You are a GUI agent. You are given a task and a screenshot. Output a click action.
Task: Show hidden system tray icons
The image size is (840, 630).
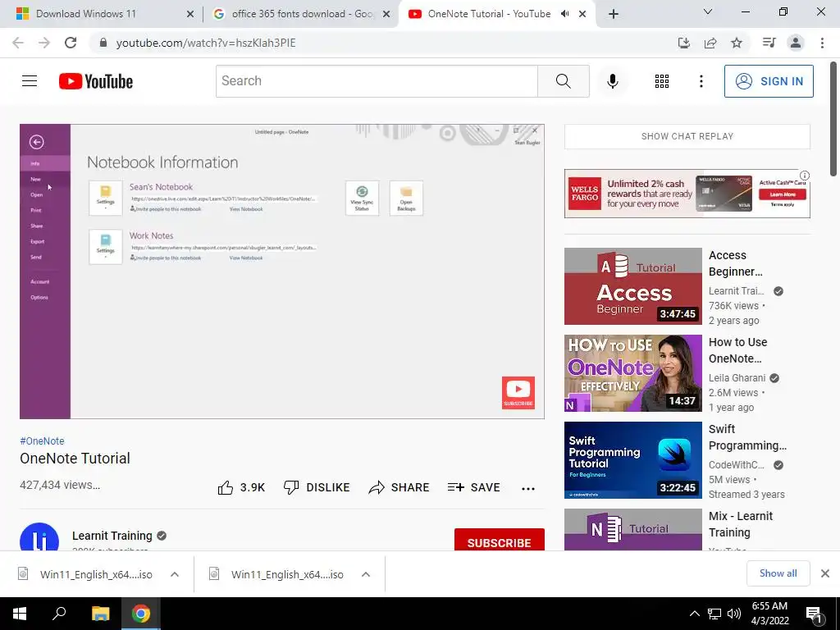click(x=694, y=614)
